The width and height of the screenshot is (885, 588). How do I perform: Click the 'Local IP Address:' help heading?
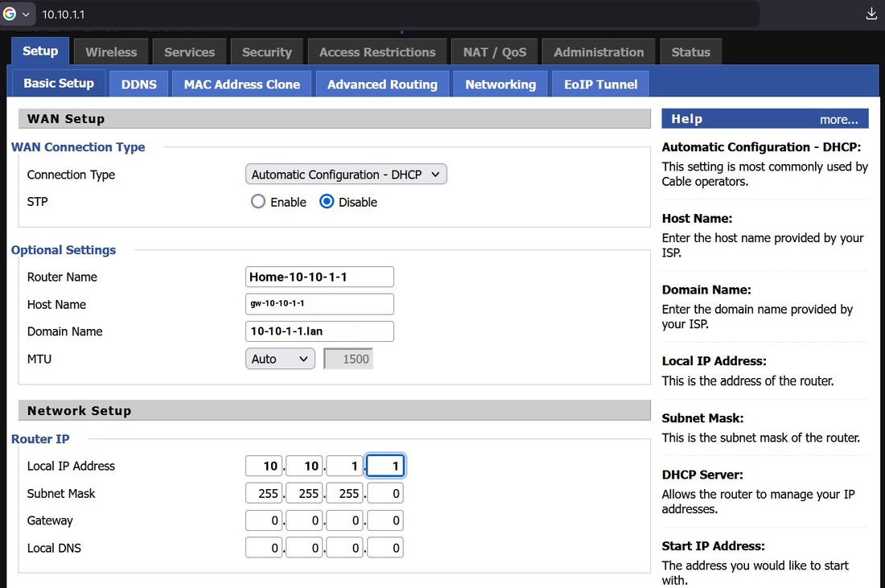click(714, 361)
